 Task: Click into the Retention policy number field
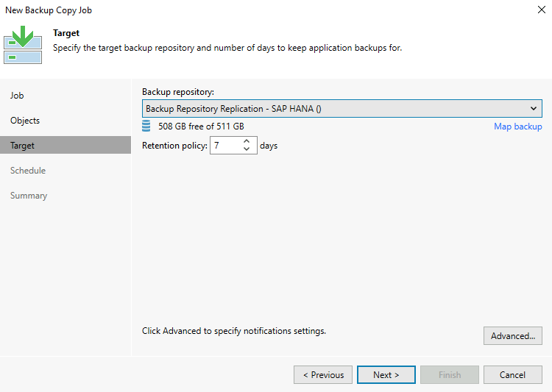(x=224, y=146)
